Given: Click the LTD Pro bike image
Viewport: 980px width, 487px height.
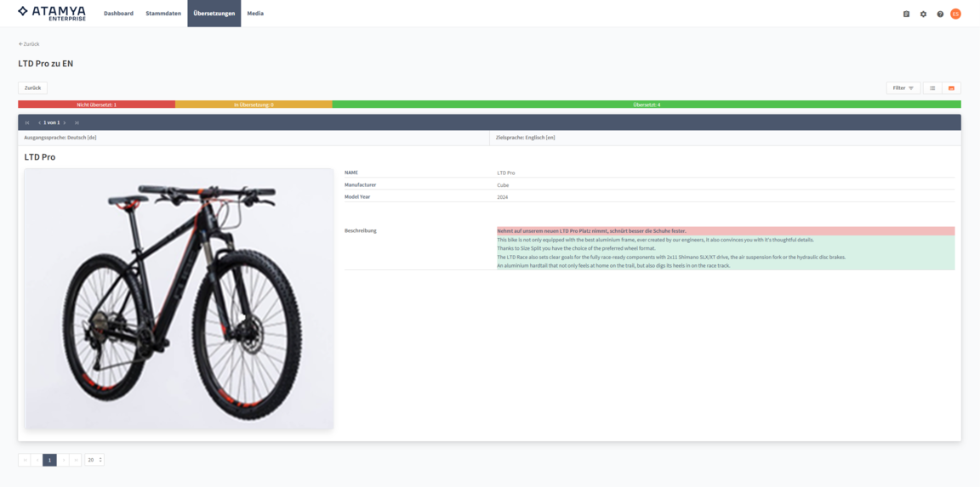Looking at the screenshot, I should pos(179,298).
